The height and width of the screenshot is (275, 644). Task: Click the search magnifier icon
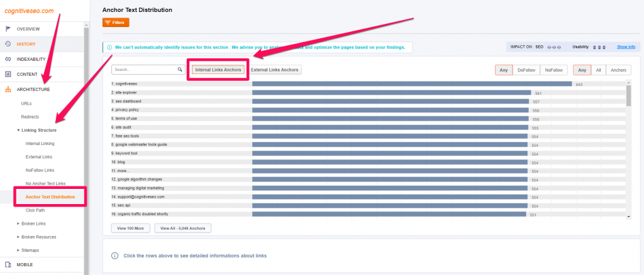[x=180, y=70]
